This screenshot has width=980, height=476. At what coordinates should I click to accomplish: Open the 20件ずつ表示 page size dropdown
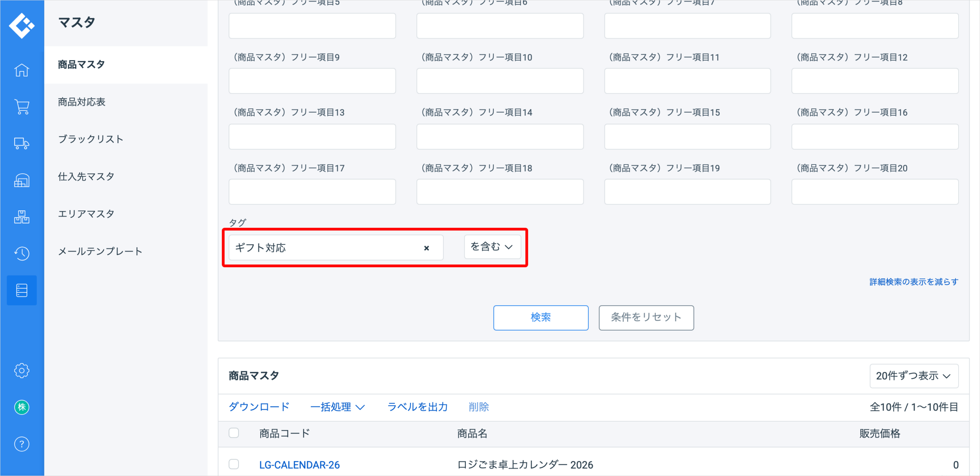[x=914, y=376]
